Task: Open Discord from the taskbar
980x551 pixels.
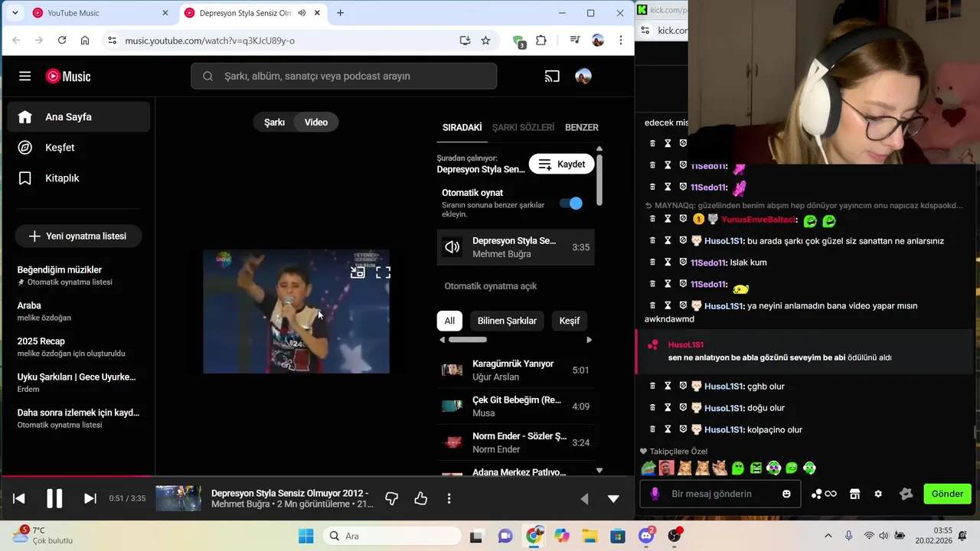Action: coord(645,536)
